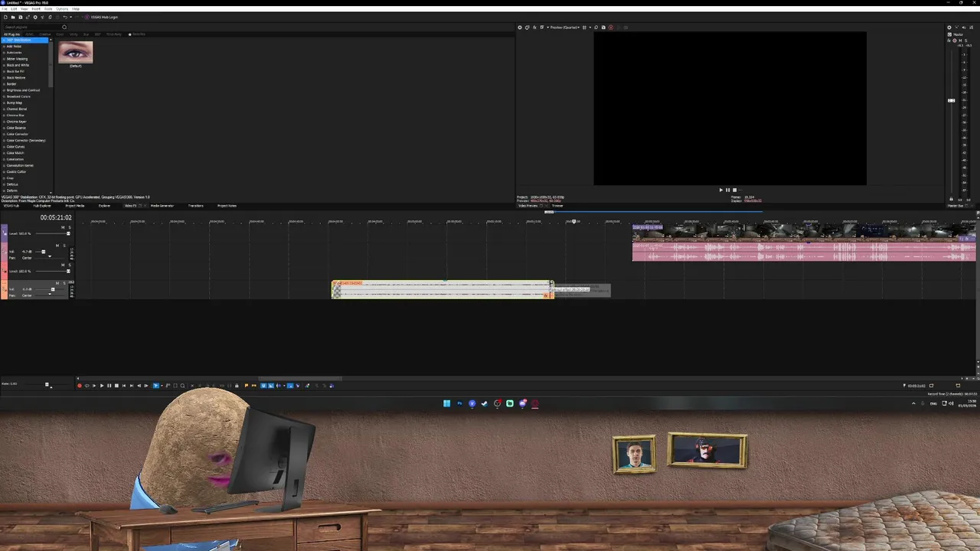Click VEGAS Hub Login button
The image size is (980, 551).
pos(101,17)
